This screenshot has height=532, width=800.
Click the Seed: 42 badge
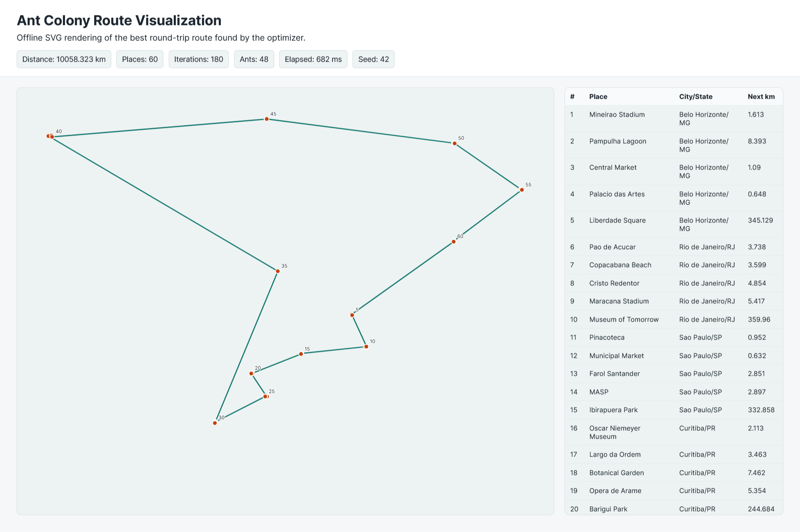[x=373, y=59]
